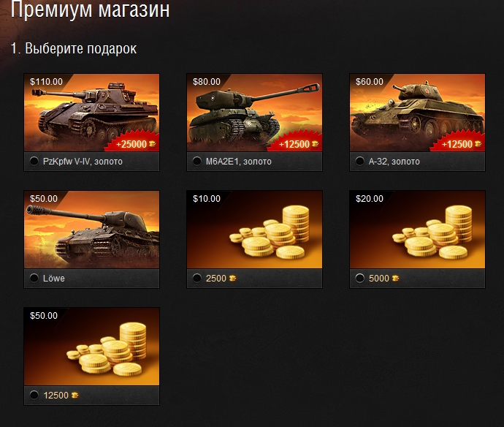Click the $50.00 gold coins pile image
504x427 pixels.
pyautogui.click(x=91, y=347)
